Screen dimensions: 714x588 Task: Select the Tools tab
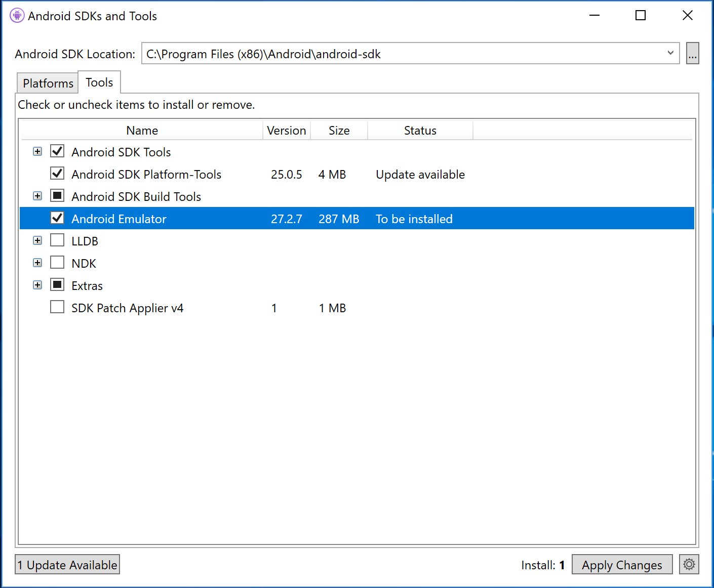pyautogui.click(x=99, y=82)
